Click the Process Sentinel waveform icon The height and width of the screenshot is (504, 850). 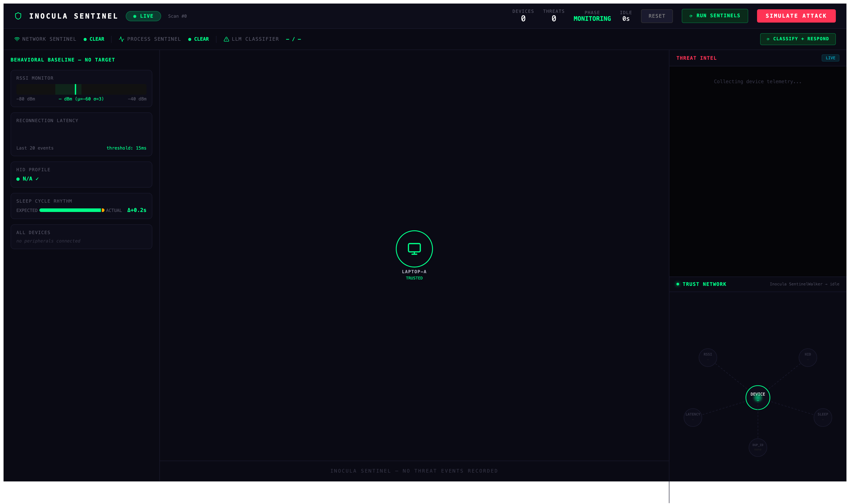(121, 39)
